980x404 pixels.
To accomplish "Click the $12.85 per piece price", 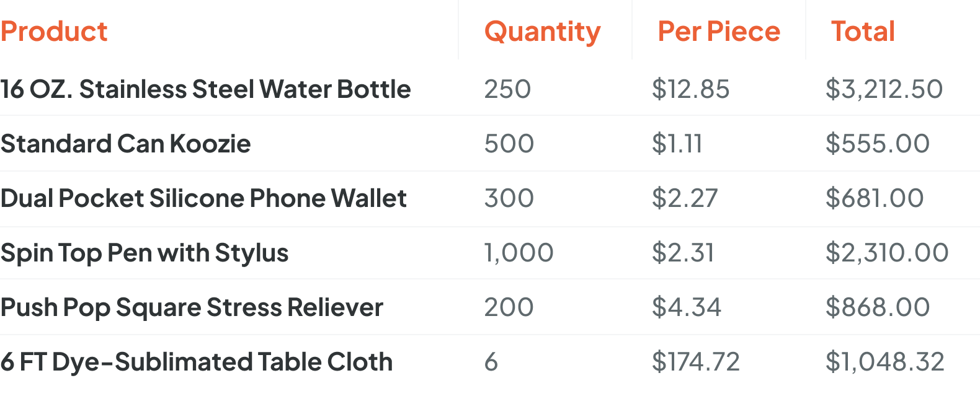I will coord(690,89).
